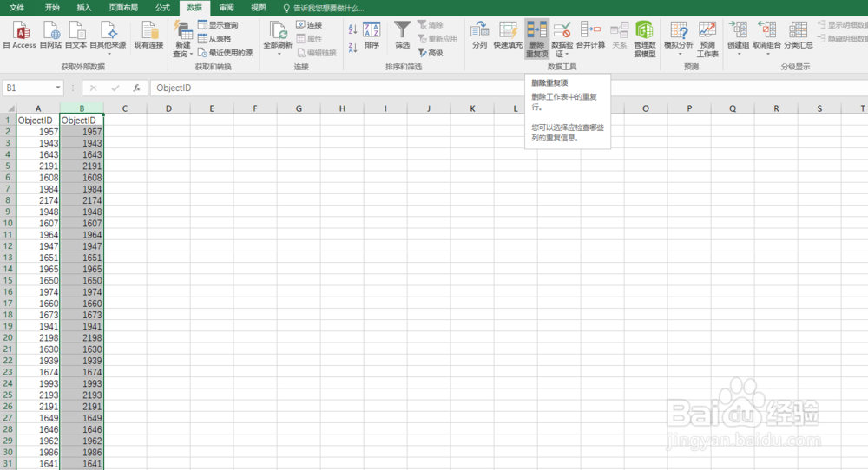The height and width of the screenshot is (470, 868).
Task: Select column A header
Action: 38,108
